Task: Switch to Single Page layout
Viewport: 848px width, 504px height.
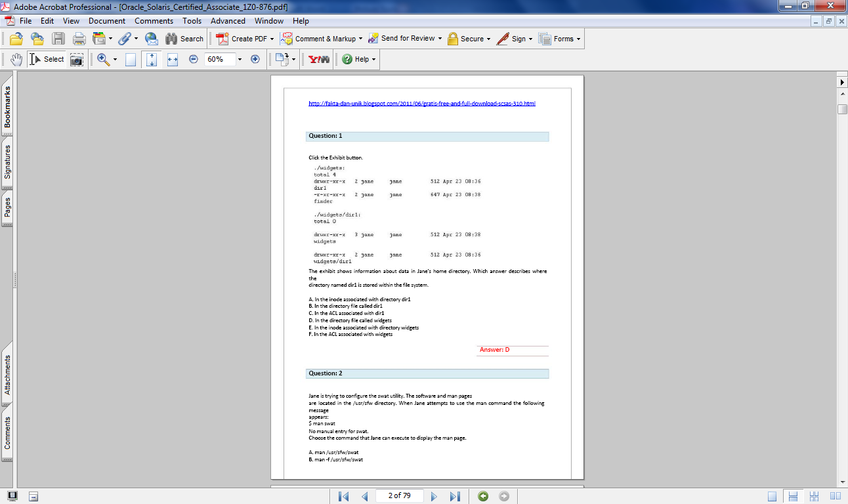Action: tap(773, 496)
